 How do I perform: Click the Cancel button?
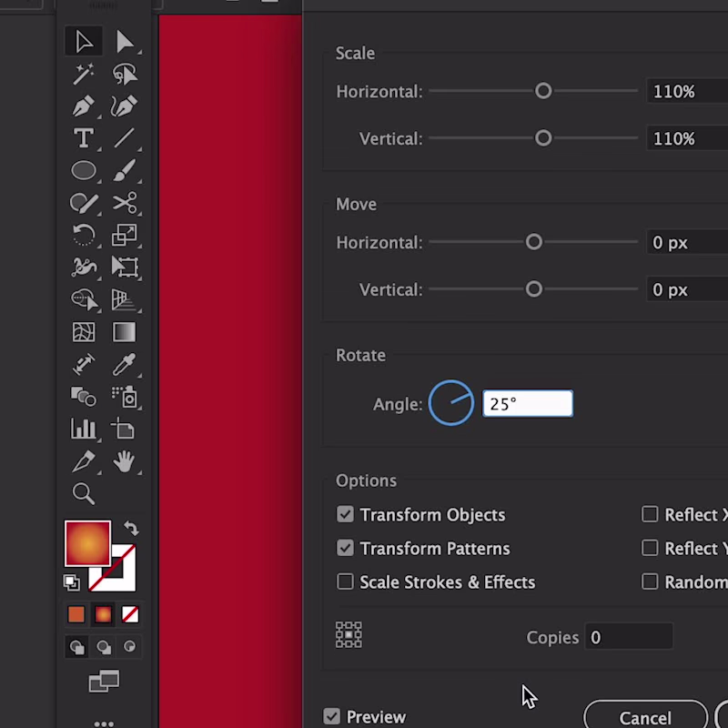[645, 716]
